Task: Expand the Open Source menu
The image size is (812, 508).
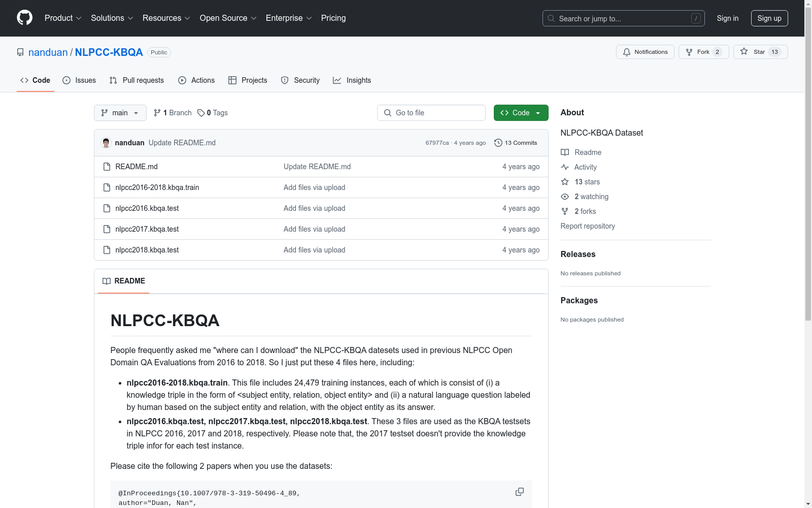Action: pos(228,18)
